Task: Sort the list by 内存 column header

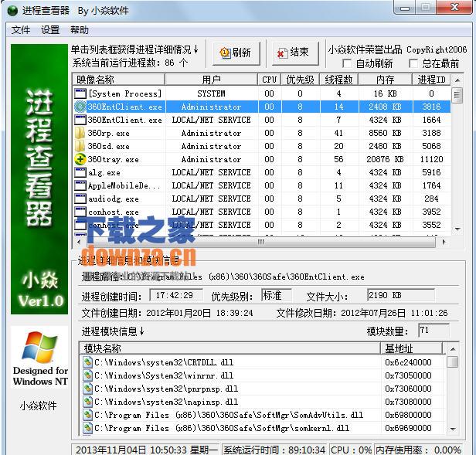Action: (385, 80)
